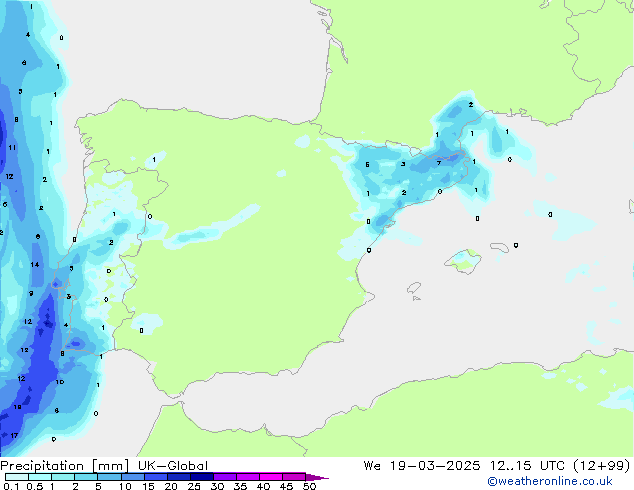
Task: Click the map value '14' west of Lisbon
Action: pos(35,264)
